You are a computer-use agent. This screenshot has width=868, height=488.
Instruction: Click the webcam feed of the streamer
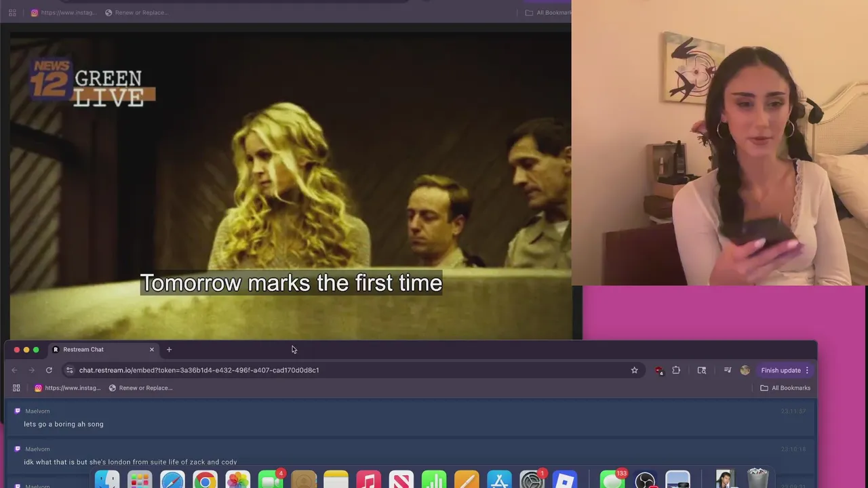[719, 142]
